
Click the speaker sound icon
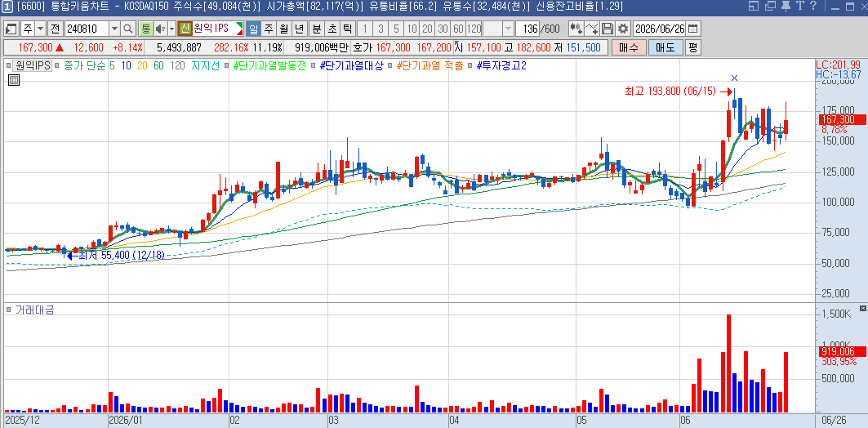160,29
